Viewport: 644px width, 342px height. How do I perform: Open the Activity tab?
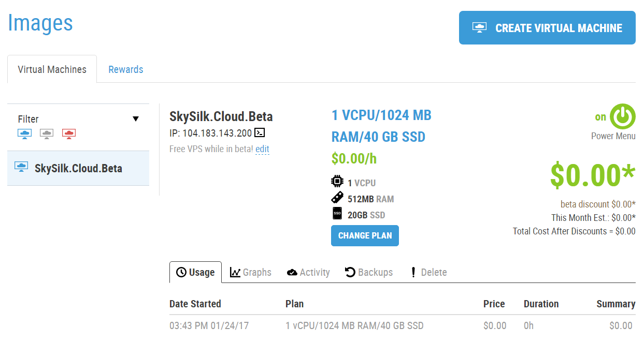(x=308, y=272)
